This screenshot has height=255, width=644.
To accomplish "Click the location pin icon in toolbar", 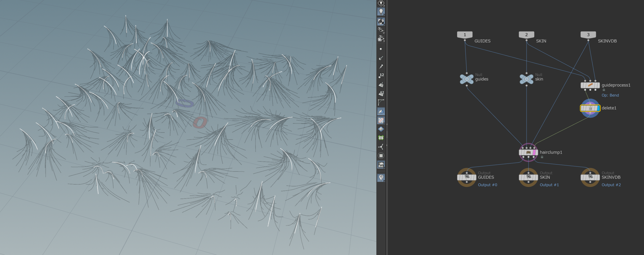I will (x=381, y=178).
